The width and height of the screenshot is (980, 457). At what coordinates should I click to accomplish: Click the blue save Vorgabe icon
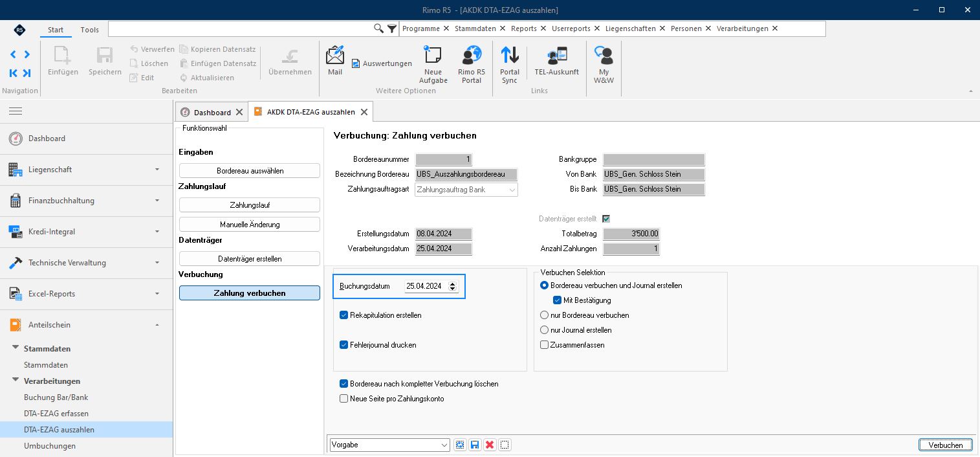tap(475, 445)
